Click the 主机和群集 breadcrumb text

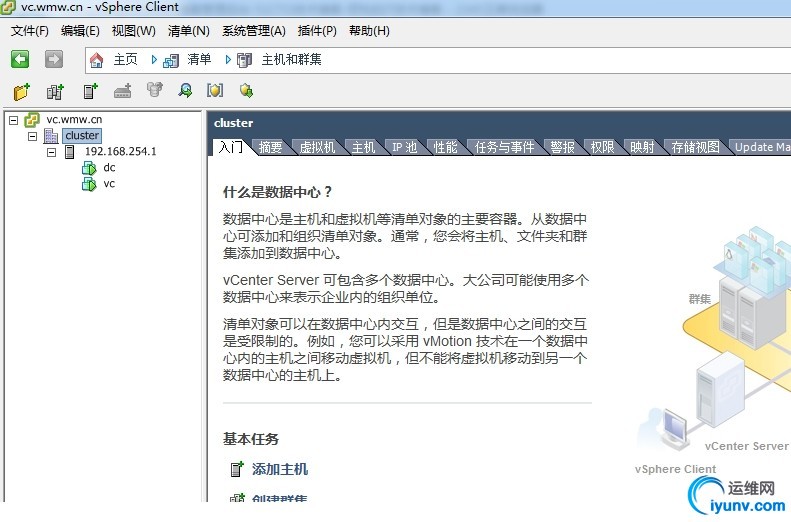pyautogui.click(x=292, y=60)
